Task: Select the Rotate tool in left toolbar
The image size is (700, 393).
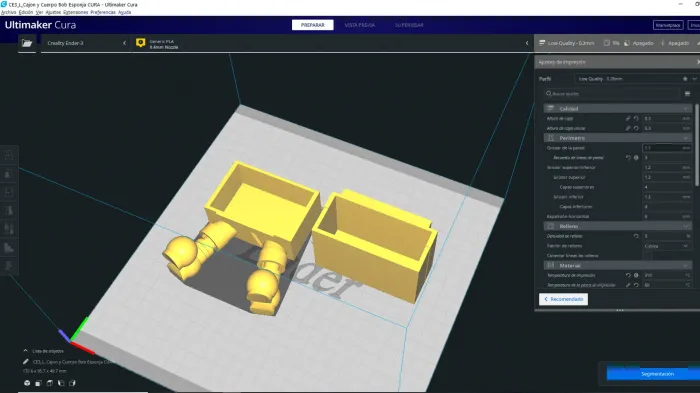Action: 9,192
